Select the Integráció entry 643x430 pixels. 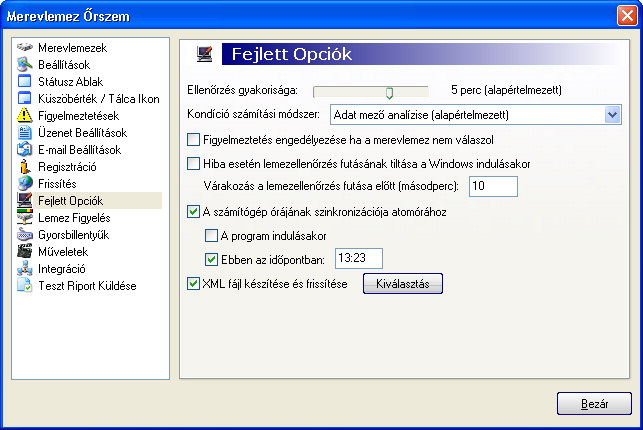tap(62, 269)
